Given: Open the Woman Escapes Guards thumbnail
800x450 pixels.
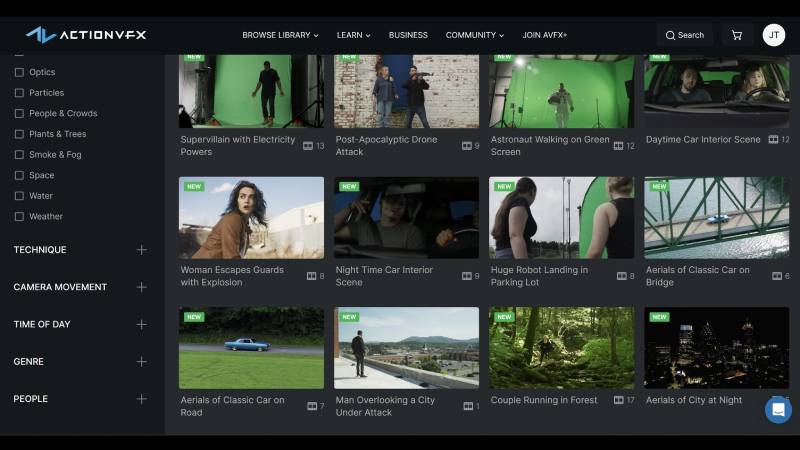Looking at the screenshot, I should coord(251,218).
